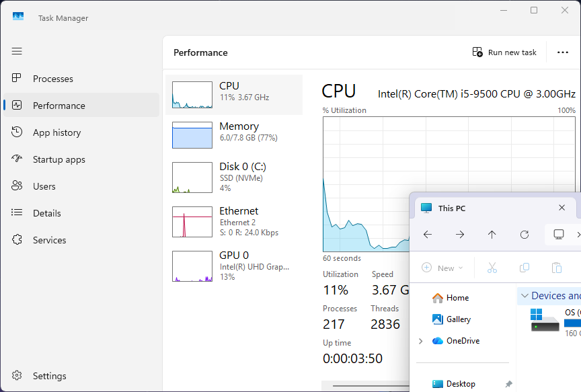Click the Services puzzle piece icon
This screenshot has height=392, width=581.
click(x=17, y=239)
